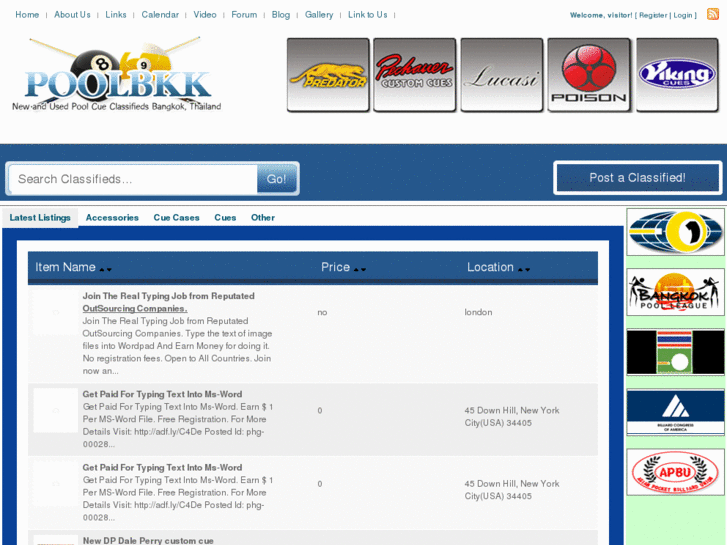Click the Login link
The image size is (727, 545).
click(682, 15)
